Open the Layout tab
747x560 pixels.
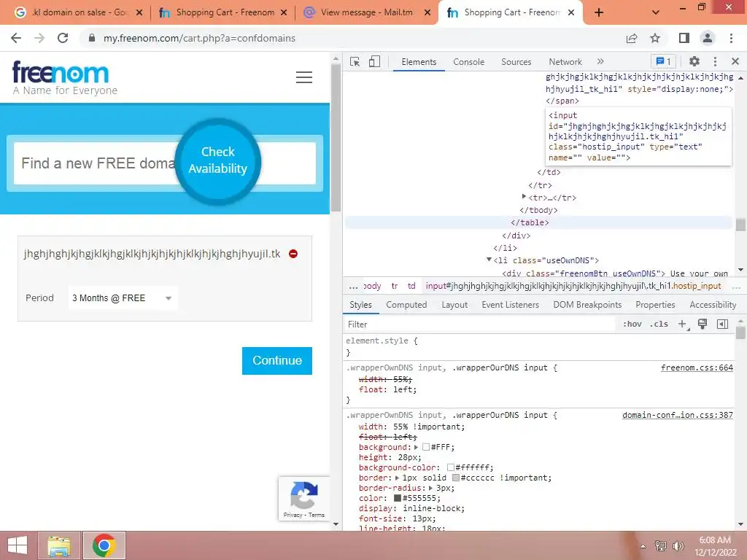tap(454, 305)
